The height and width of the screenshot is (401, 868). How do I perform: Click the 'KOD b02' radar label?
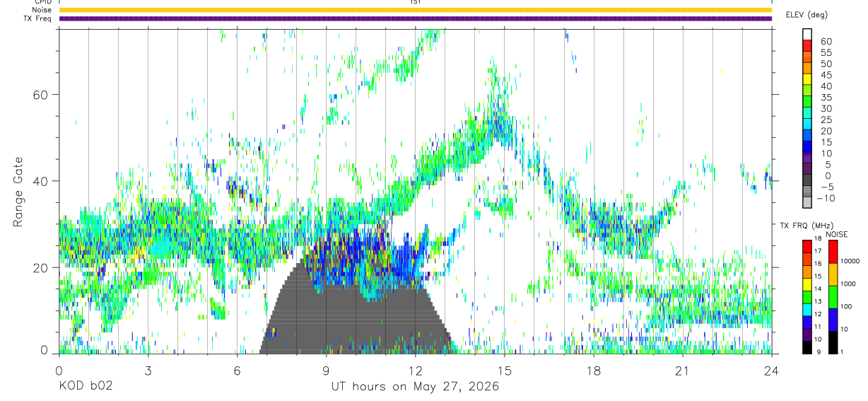click(85, 387)
